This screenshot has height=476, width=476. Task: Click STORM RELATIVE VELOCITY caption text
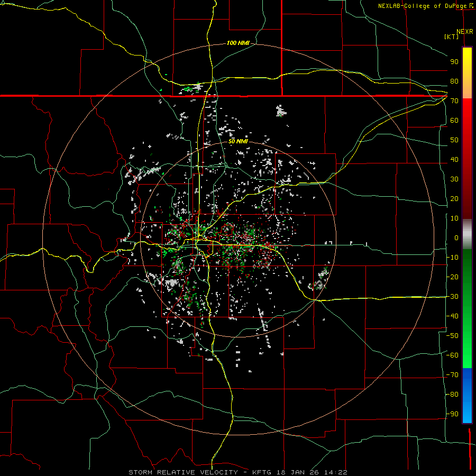(x=183, y=472)
